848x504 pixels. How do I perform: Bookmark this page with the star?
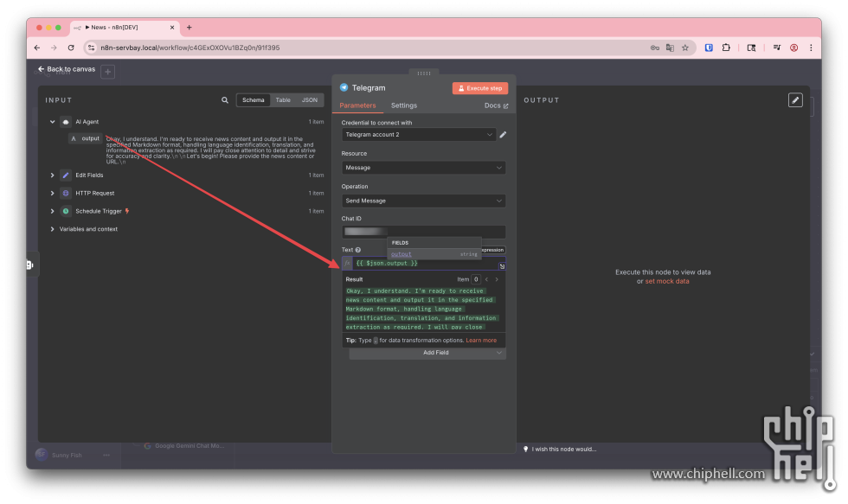pyautogui.click(x=685, y=48)
